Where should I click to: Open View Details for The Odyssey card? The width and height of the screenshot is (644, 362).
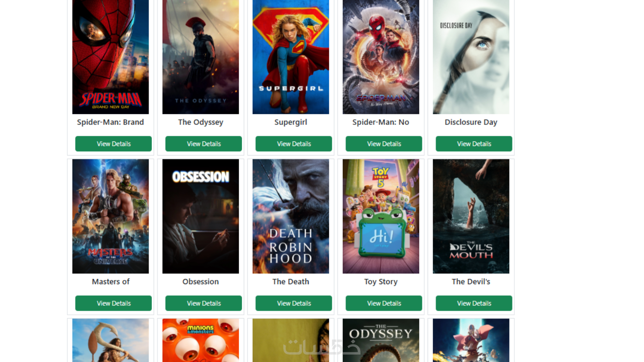pos(204,144)
